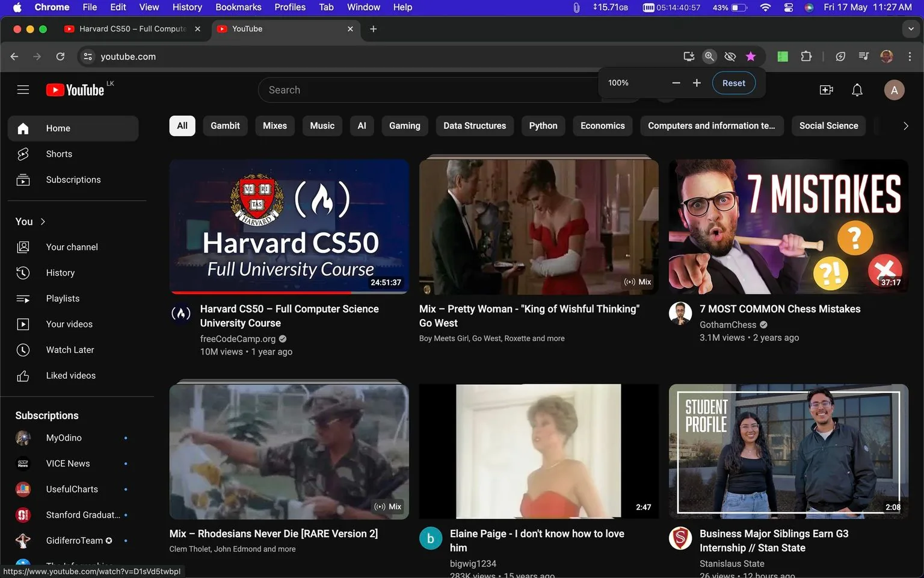Open the Create video icon in YouTube header
The height and width of the screenshot is (578, 924).
[x=826, y=89]
